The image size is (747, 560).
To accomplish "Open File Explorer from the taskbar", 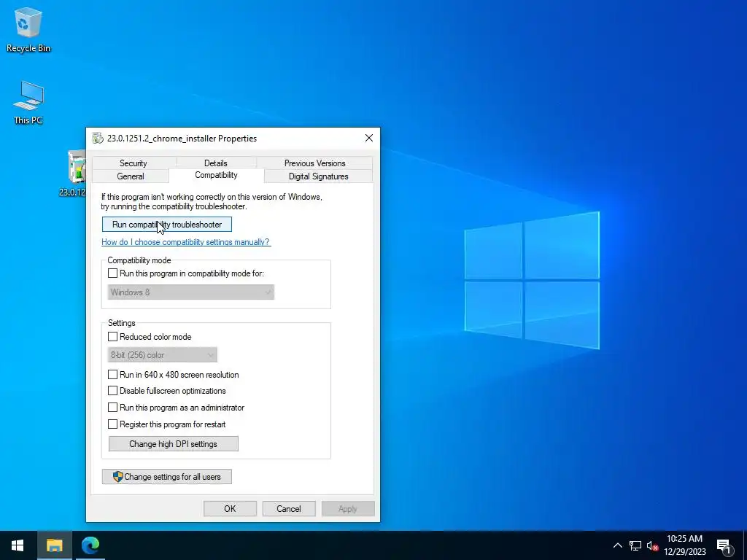I will [x=54, y=545].
